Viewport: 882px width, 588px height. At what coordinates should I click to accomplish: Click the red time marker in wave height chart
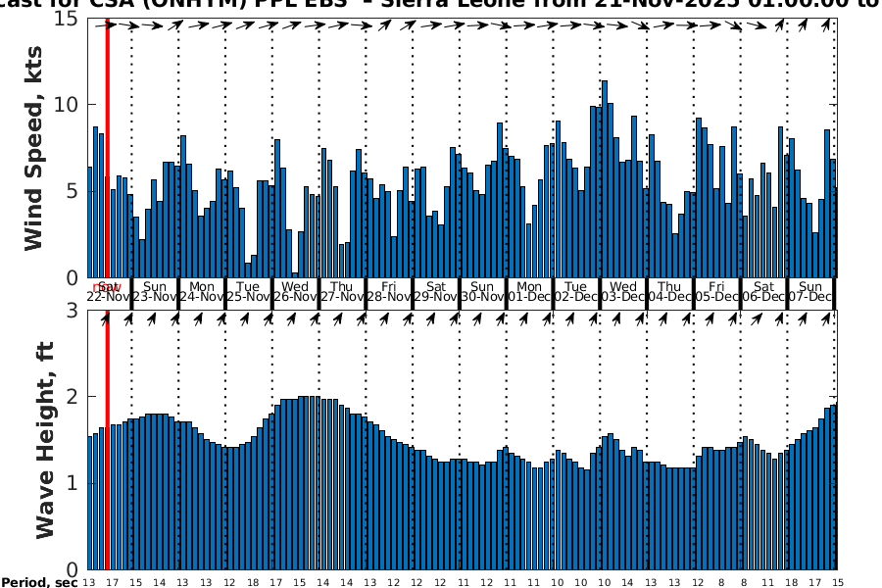pyautogui.click(x=107, y=441)
